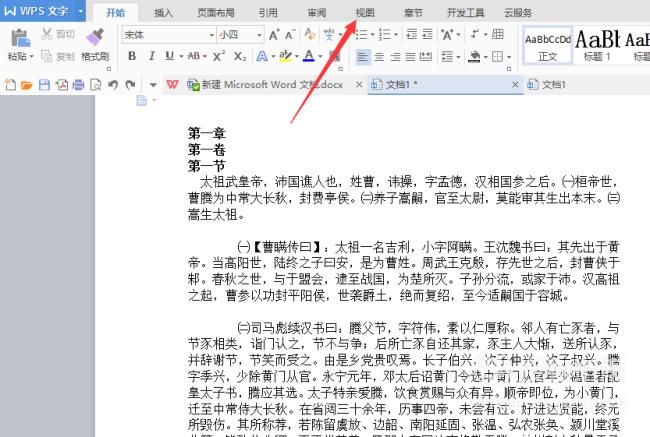The height and width of the screenshot is (437, 650).
Task: Switch to the 插入 ribbon tab
Action: (x=163, y=13)
